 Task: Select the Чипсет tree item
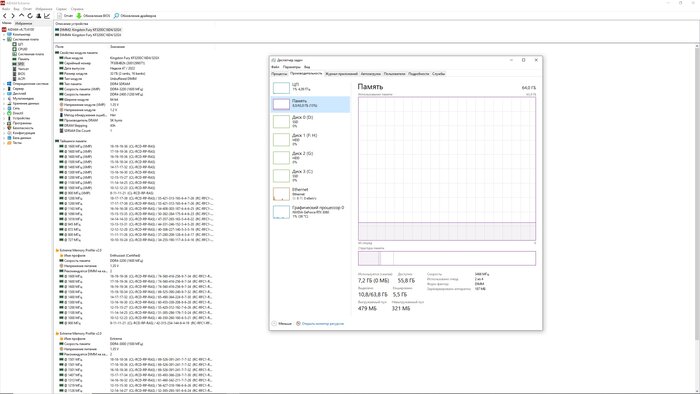(21, 69)
